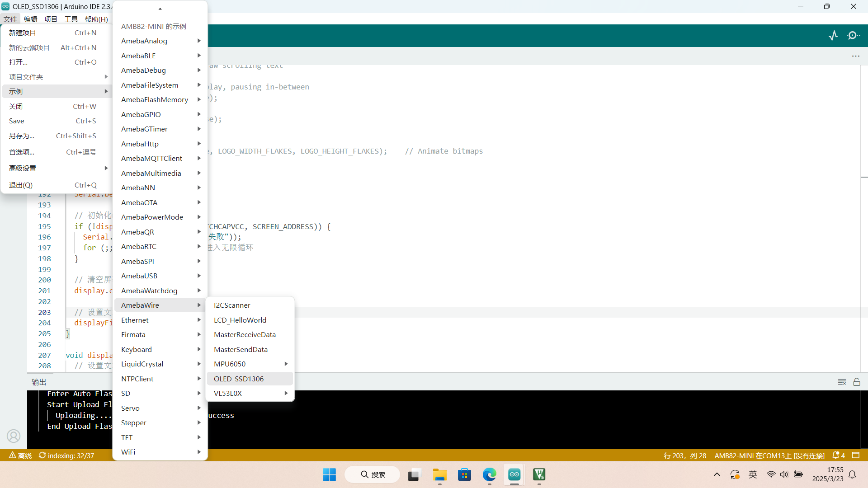Click board status AMB82-MINI 在COM13上
Screen dimensions: 868x488
(x=769, y=455)
